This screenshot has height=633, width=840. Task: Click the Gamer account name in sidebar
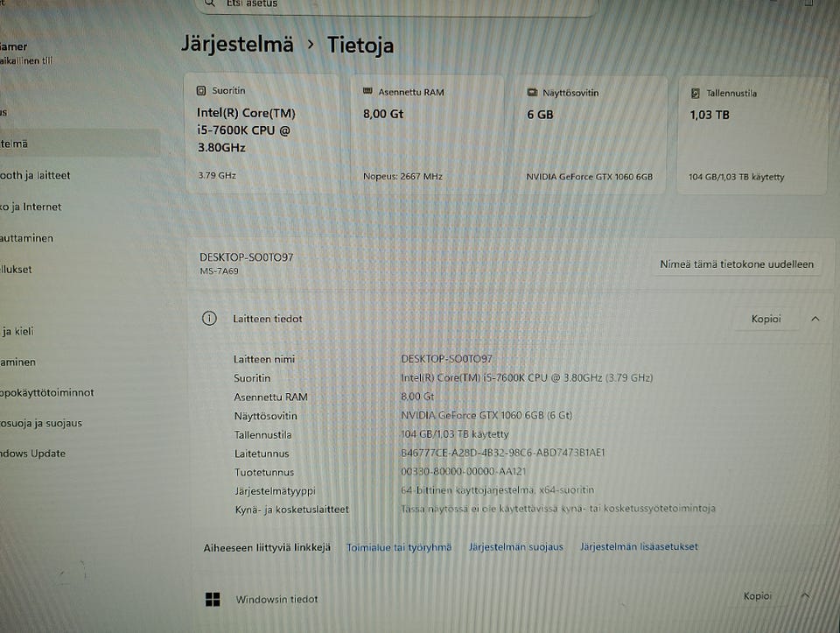click(13, 46)
